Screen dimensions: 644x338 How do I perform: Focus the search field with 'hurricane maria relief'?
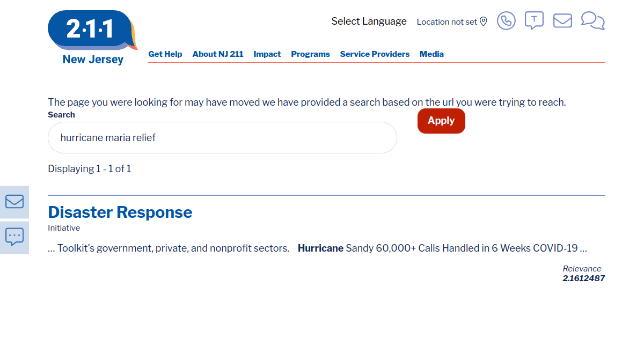(222, 138)
